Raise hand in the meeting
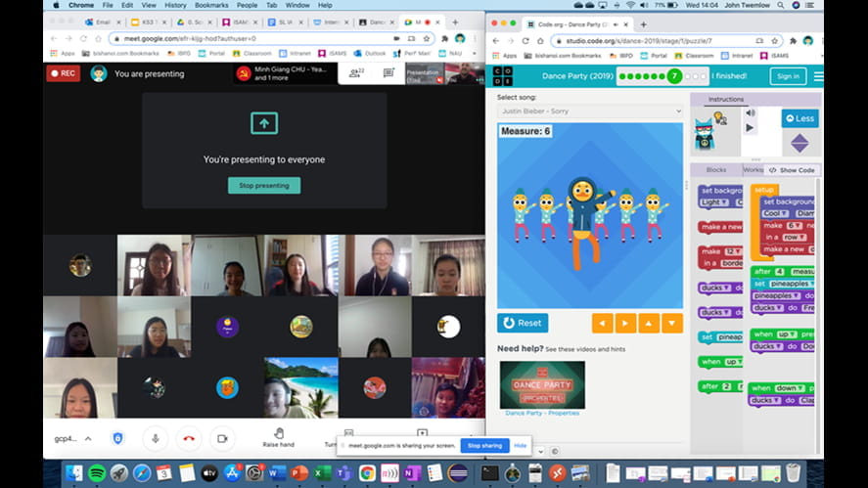Viewport: 868px width, 488px height. click(279, 436)
